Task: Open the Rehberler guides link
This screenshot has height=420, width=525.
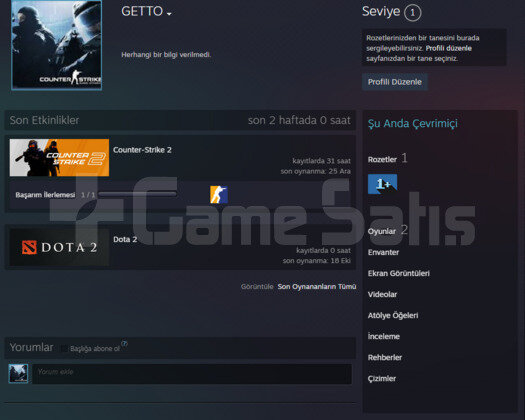Action: pos(385,357)
